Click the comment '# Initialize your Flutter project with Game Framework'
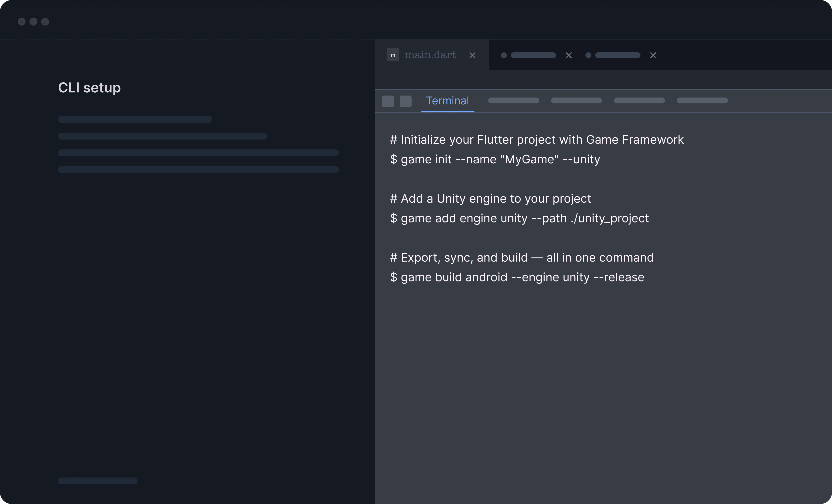 click(x=537, y=140)
